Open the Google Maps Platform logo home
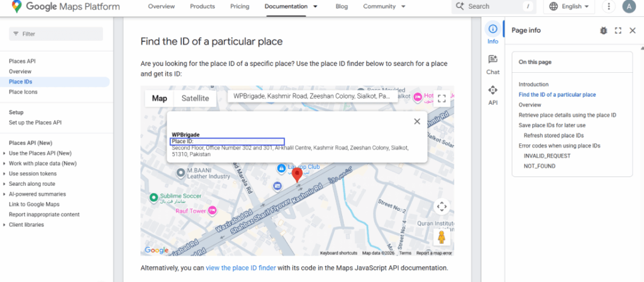 (65, 6)
